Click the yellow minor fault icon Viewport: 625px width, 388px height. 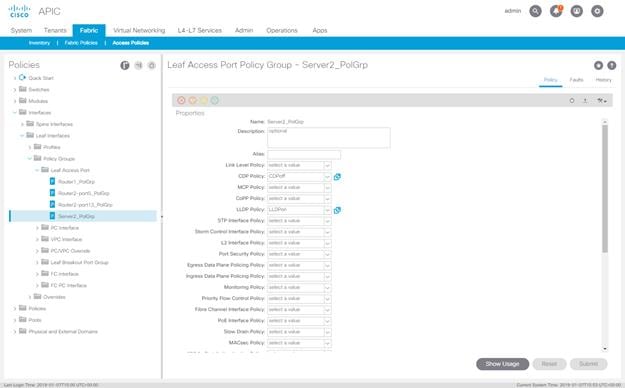point(204,100)
